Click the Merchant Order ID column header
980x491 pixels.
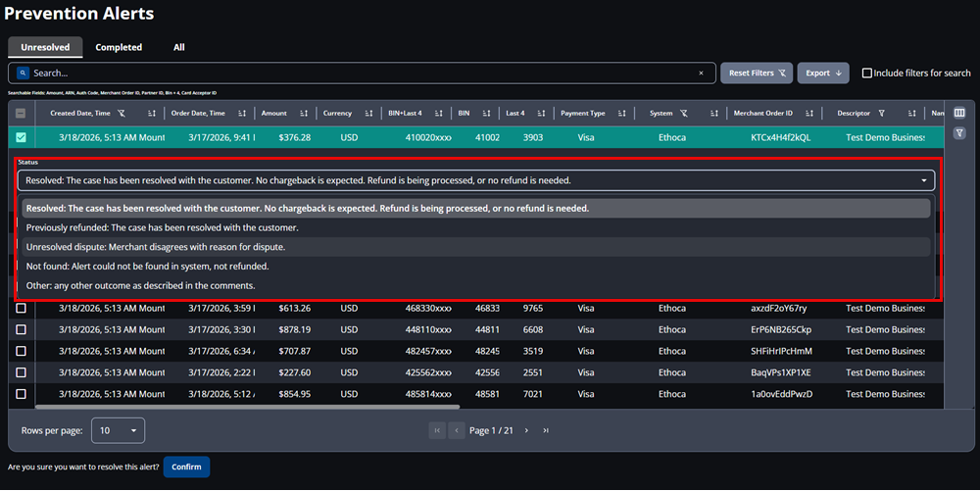tap(762, 113)
